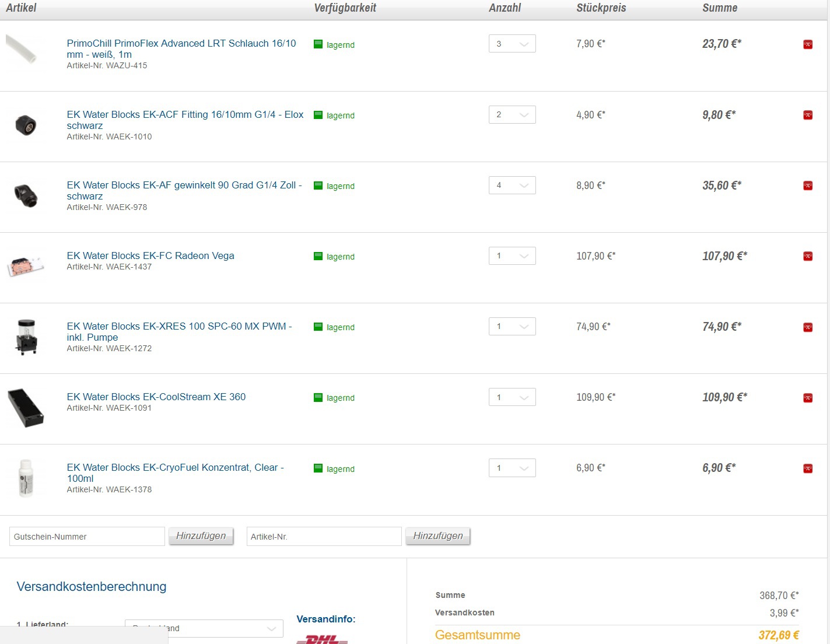Remove PrimoFlex Advanced LRT Schlauch from cart
Screen dimensions: 830x644
pos(808,44)
